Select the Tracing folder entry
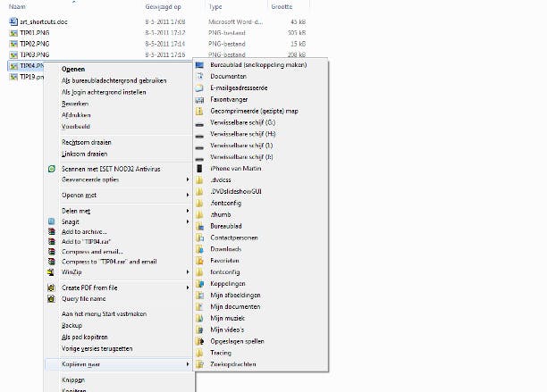The height and width of the screenshot is (392, 547). tap(221, 353)
